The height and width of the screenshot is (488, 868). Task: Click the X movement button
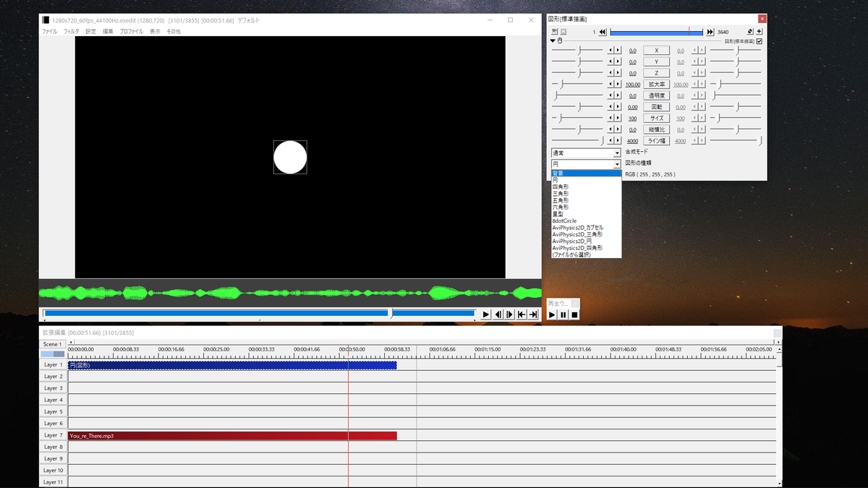coord(656,51)
